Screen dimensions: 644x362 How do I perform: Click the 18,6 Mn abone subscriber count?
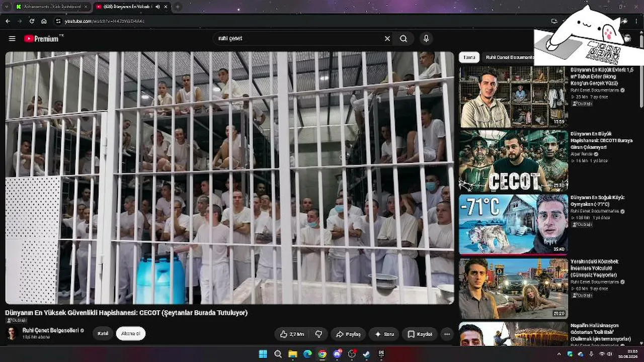(x=36, y=337)
